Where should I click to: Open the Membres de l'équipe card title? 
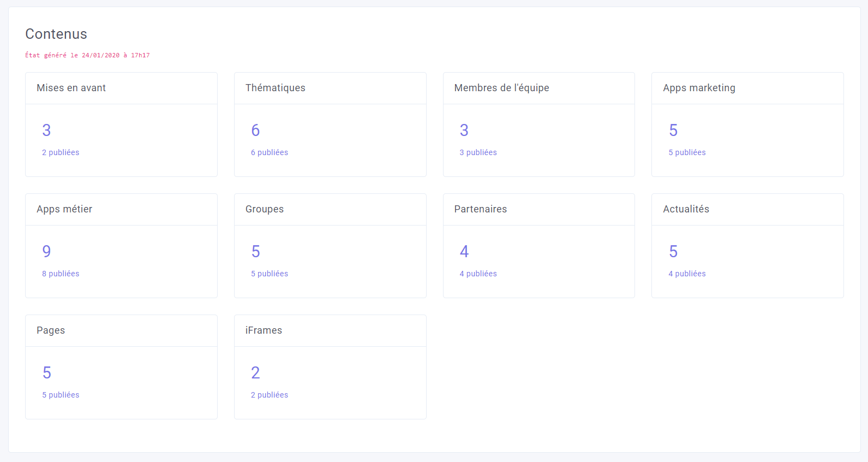[x=502, y=88]
